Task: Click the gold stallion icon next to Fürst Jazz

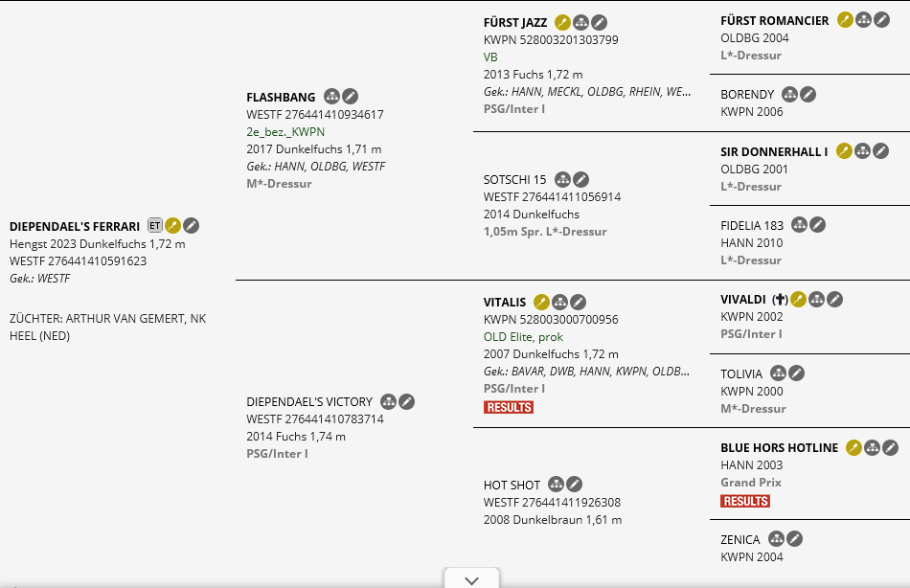Action: coord(562,23)
